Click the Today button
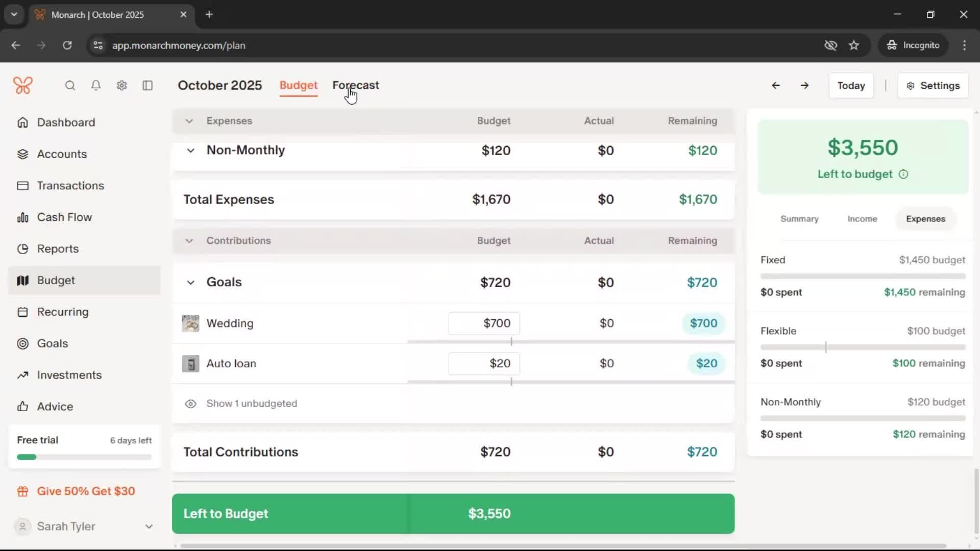The height and width of the screenshot is (551, 980). coord(851,86)
